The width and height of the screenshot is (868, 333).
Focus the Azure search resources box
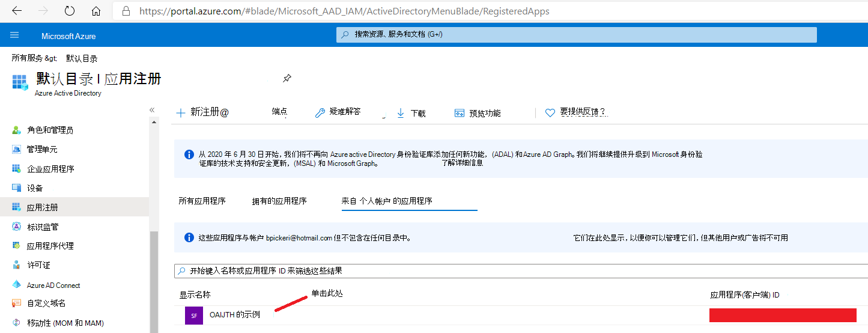pyautogui.click(x=577, y=34)
